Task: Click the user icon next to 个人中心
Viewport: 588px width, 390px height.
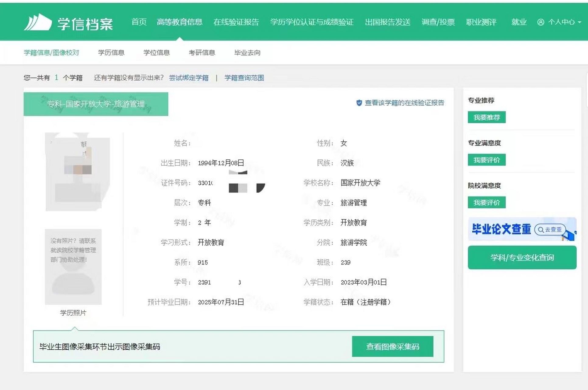Action: coord(541,22)
